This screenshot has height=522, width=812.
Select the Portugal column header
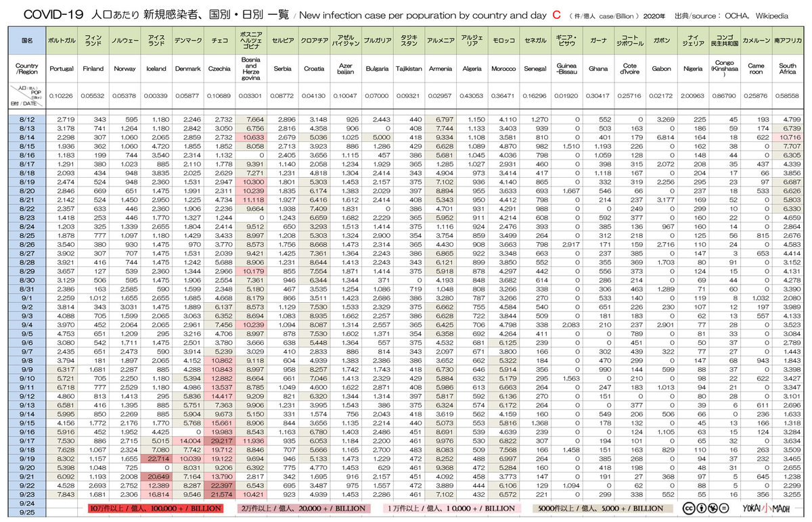pyautogui.click(x=62, y=68)
